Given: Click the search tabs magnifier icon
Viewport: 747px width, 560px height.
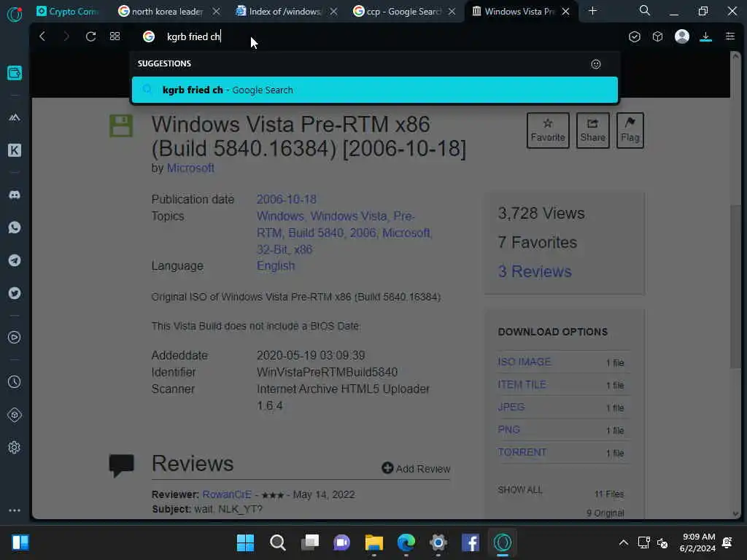Looking at the screenshot, I should [x=645, y=10].
